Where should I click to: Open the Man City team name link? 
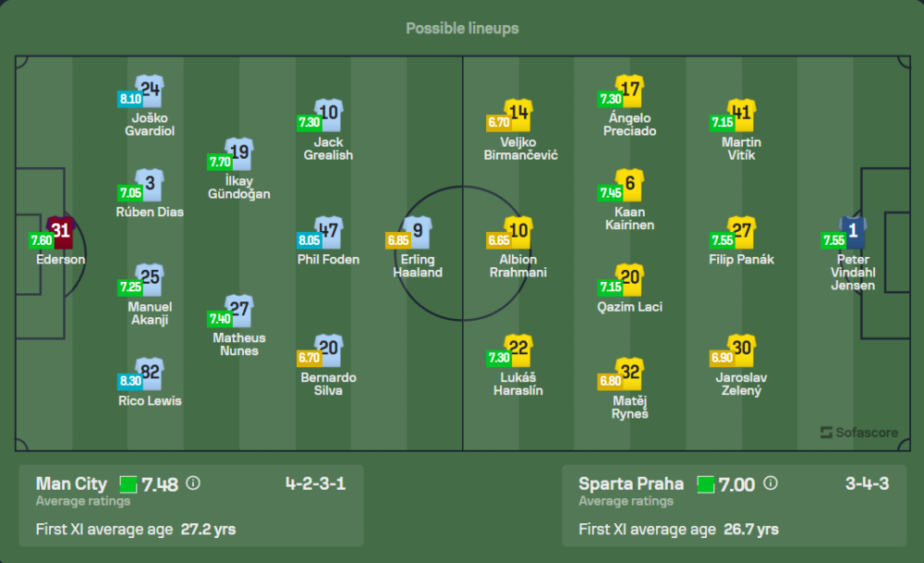pyautogui.click(x=71, y=483)
